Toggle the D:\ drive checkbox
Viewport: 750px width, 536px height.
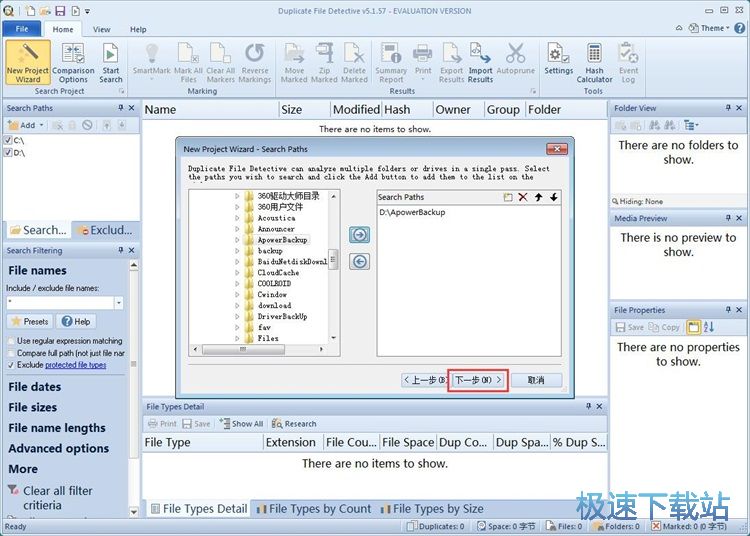8,153
